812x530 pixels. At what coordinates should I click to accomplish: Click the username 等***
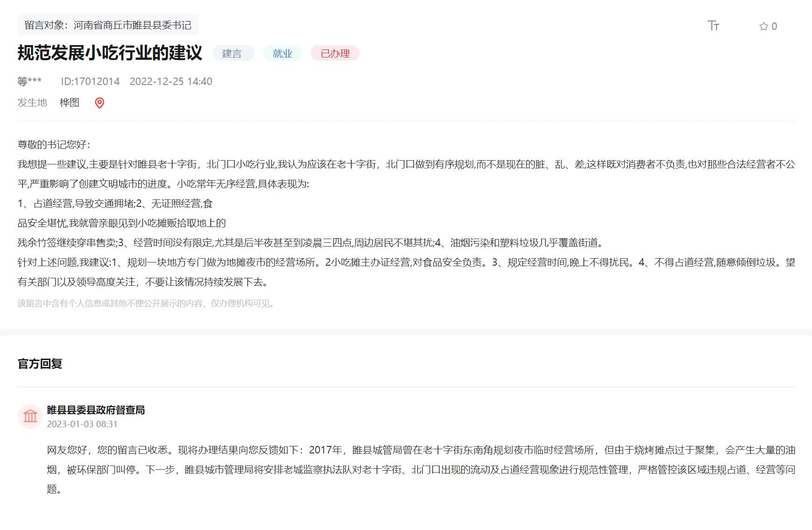point(29,81)
